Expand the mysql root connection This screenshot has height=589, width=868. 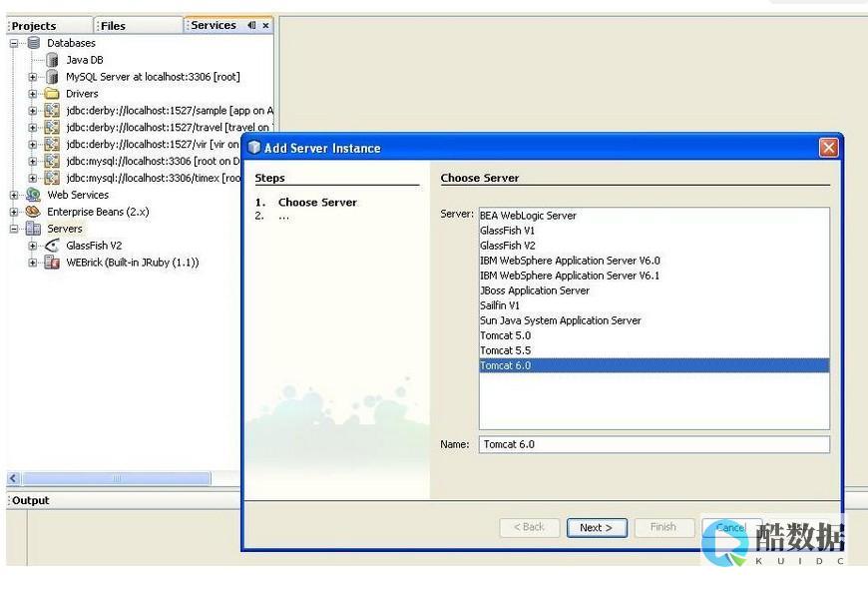tap(33, 162)
